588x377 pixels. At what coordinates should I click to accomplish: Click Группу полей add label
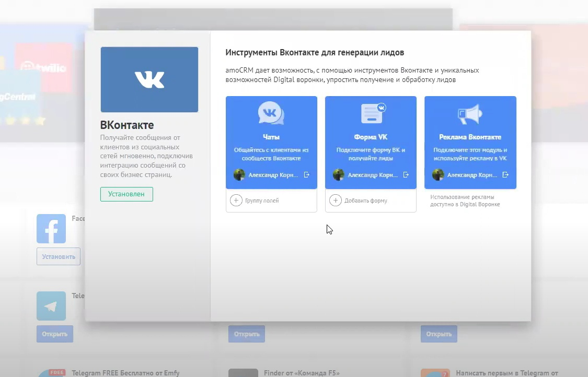click(262, 201)
